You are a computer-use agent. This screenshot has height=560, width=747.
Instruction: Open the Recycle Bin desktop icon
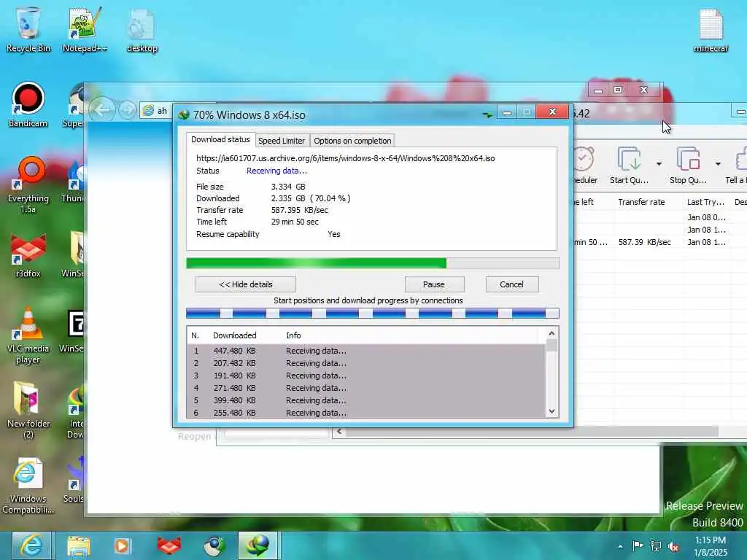[x=28, y=28]
